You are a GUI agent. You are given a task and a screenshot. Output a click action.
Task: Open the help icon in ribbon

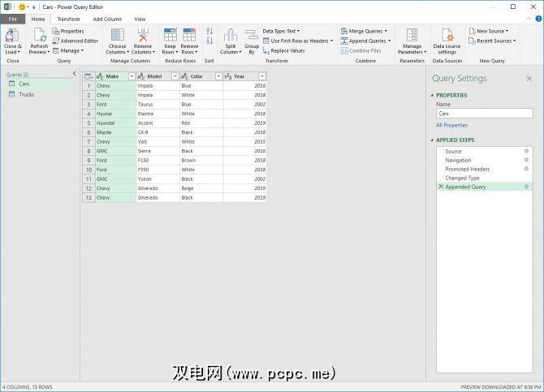click(538, 19)
